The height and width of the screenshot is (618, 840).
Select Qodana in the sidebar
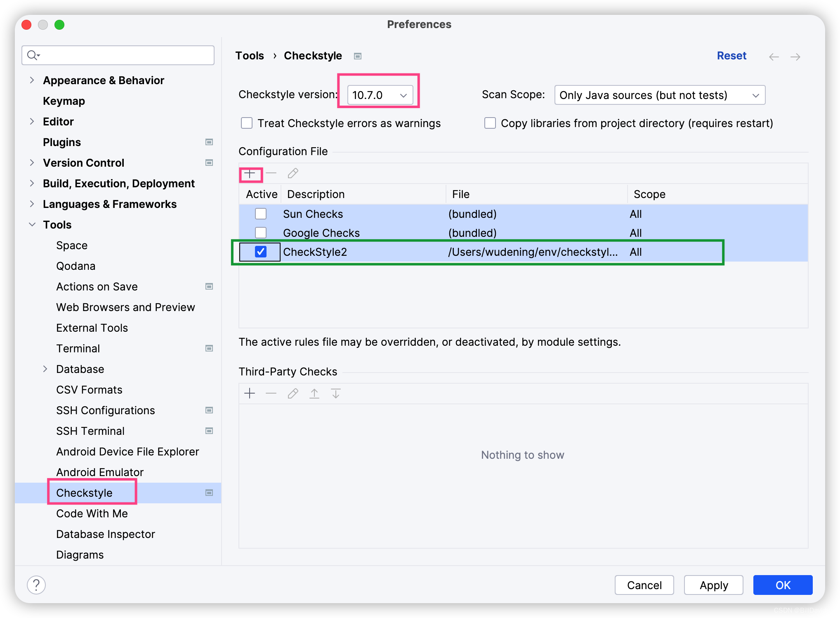76,266
